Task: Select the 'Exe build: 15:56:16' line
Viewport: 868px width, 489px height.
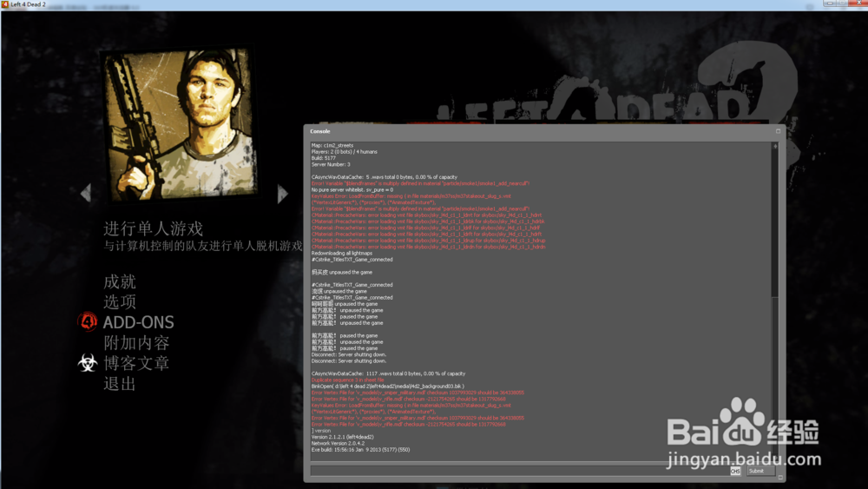Action: pyautogui.click(x=360, y=450)
